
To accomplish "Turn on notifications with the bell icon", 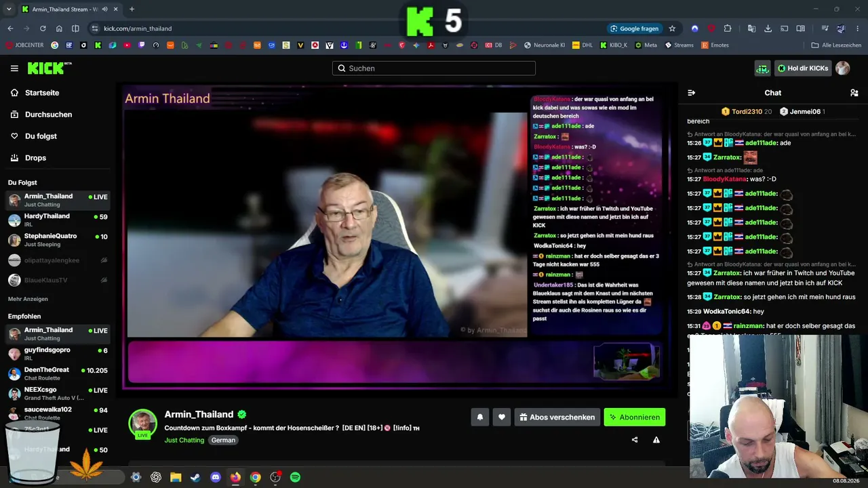I will (x=480, y=418).
